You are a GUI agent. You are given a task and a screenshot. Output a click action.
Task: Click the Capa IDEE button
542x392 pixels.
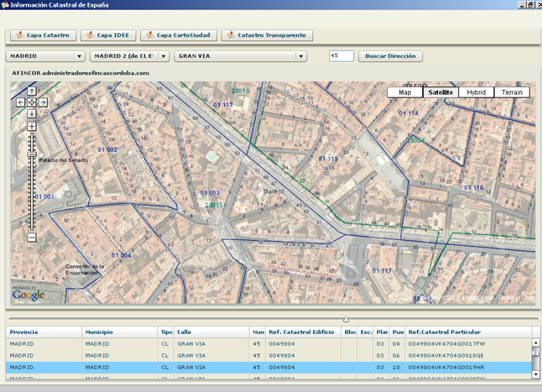(108, 35)
